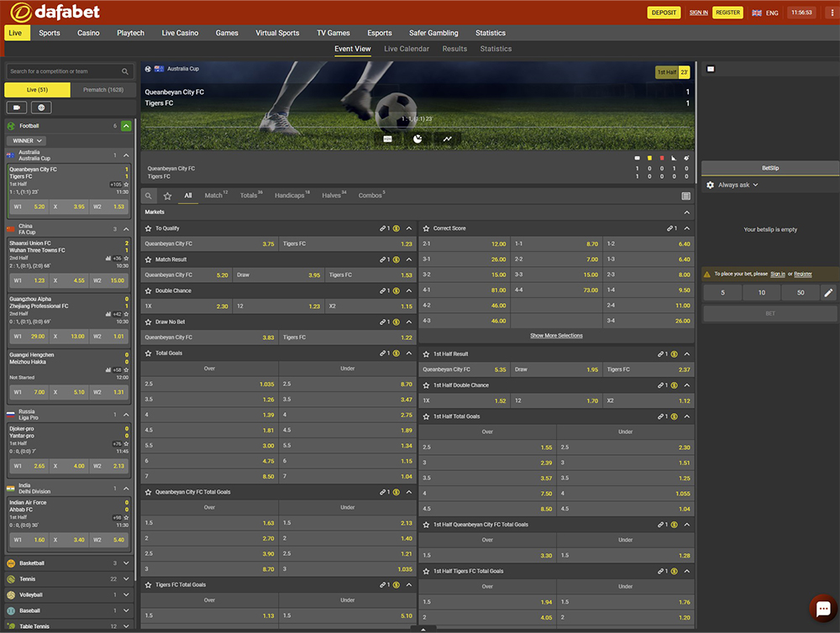Click REGISTER in the header

(x=727, y=13)
